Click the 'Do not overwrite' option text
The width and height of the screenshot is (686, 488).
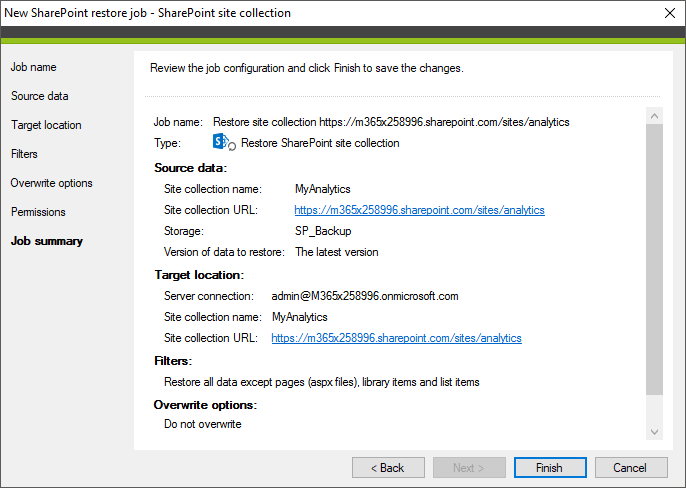coord(203,424)
